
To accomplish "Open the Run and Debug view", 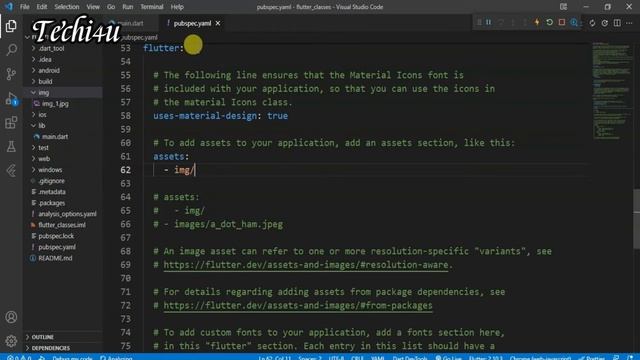I will click(x=11, y=98).
